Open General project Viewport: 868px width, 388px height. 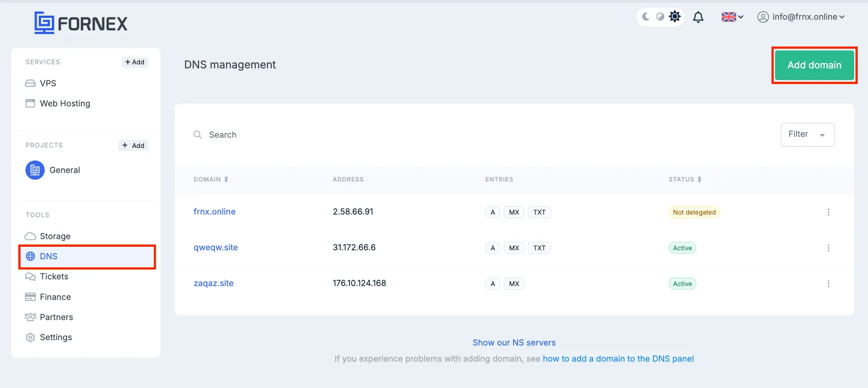coord(65,170)
